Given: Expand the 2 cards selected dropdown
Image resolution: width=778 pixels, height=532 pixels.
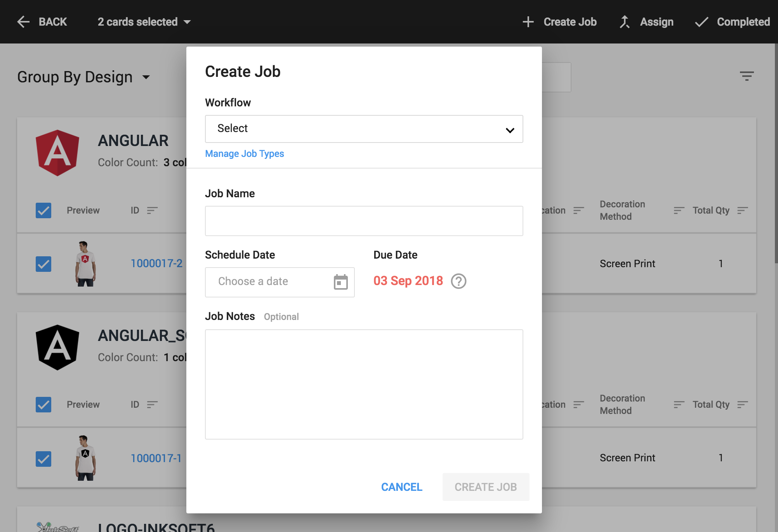Looking at the screenshot, I should click(x=144, y=22).
